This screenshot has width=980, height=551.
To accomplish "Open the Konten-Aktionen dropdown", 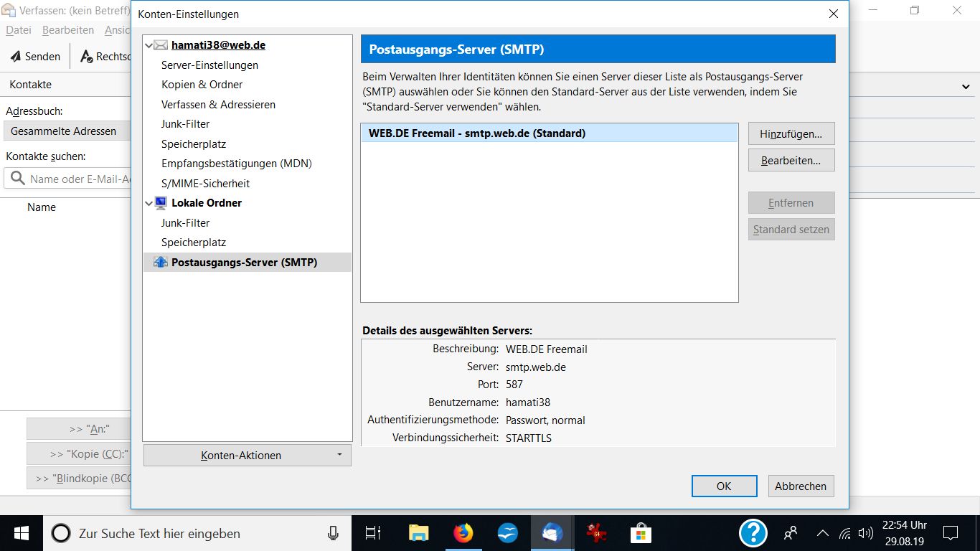I will 248,456.
